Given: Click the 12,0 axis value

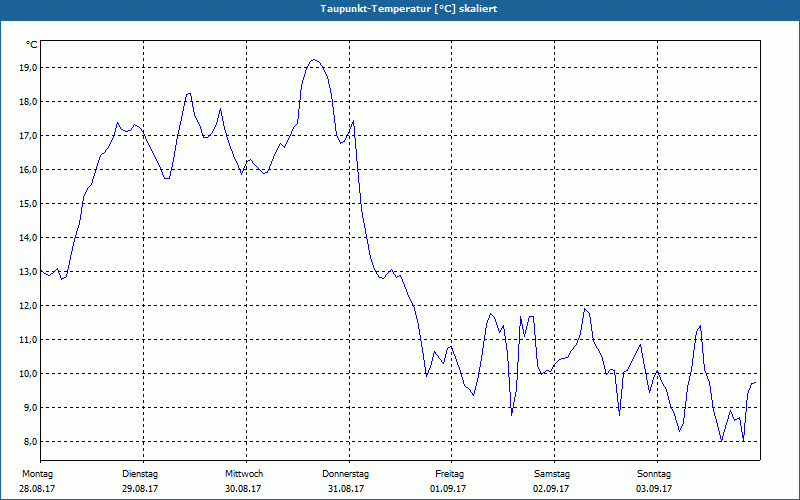Looking at the screenshot, I should coord(27,306).
